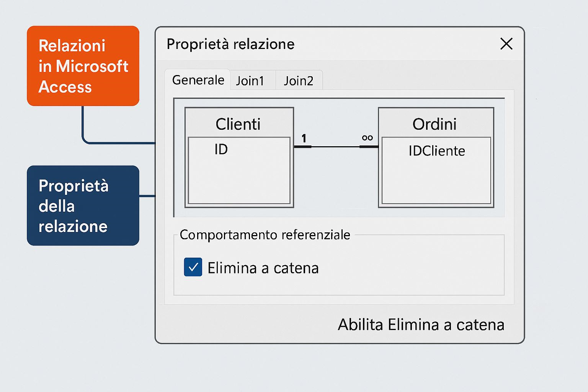Viewport: 588px width, 392px height.
Task: Close the Proprietà relazione dialog
Action: point(506,44)
